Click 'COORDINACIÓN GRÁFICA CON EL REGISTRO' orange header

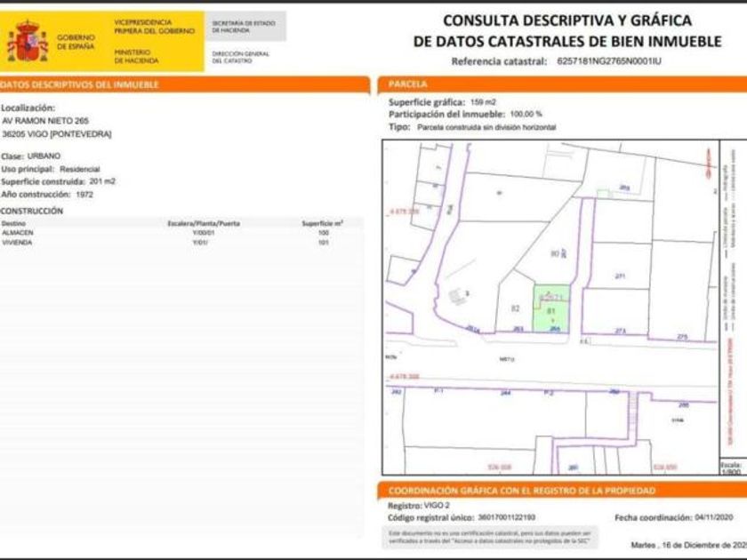point(562,491)
